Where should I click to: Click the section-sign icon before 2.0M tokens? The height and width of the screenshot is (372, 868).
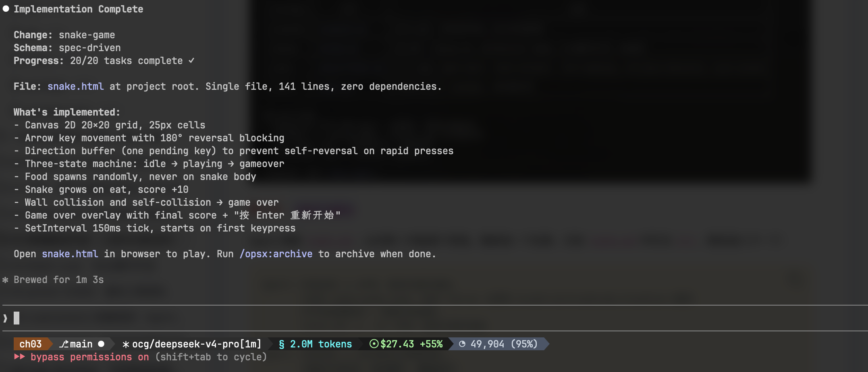point(282,344)
